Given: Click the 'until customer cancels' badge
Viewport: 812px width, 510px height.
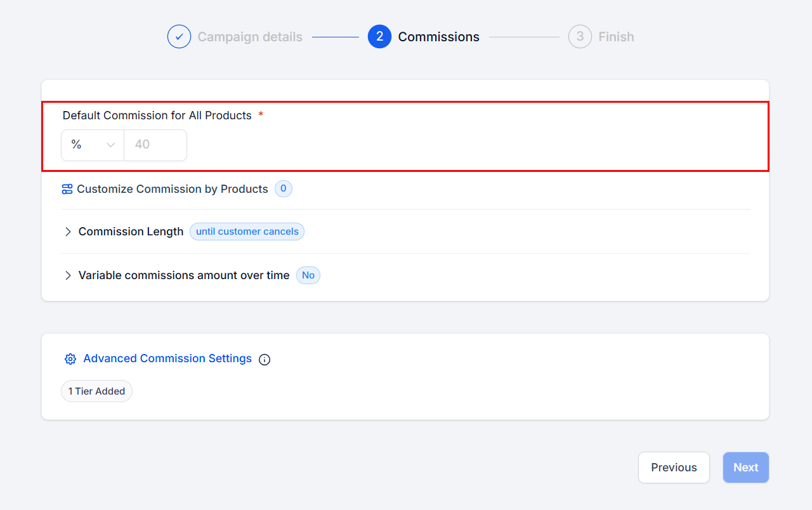Looking at the screenshot, I should click(247, 232).
